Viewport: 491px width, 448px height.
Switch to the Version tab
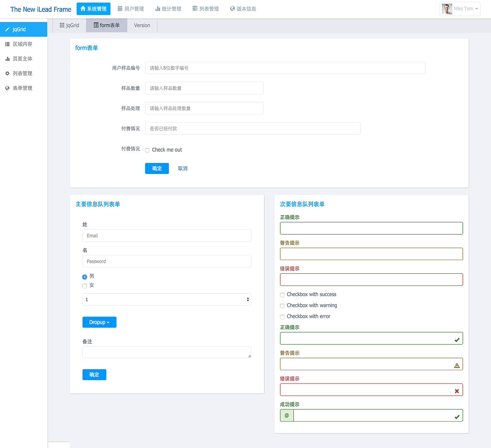[142, 25]
